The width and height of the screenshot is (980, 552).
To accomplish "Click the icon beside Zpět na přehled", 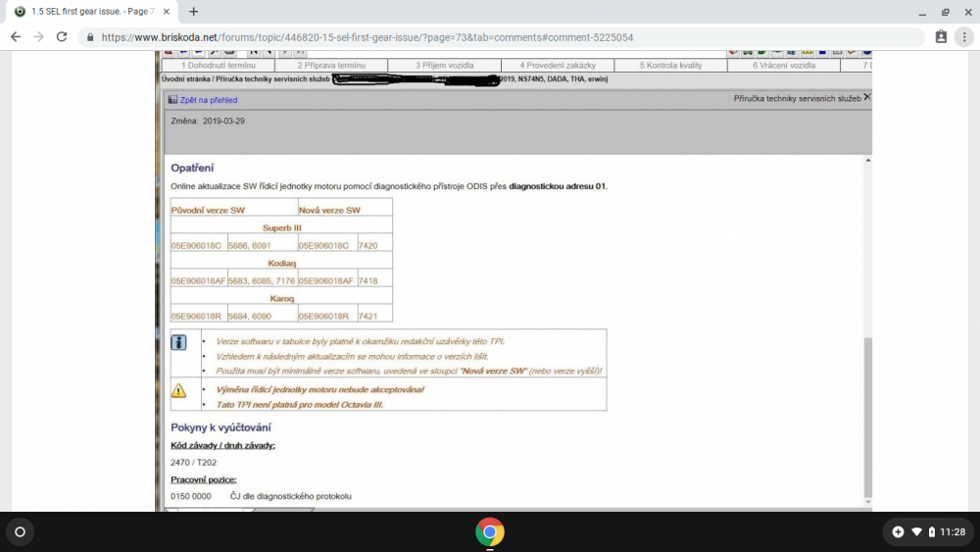I will coord(172,99).
